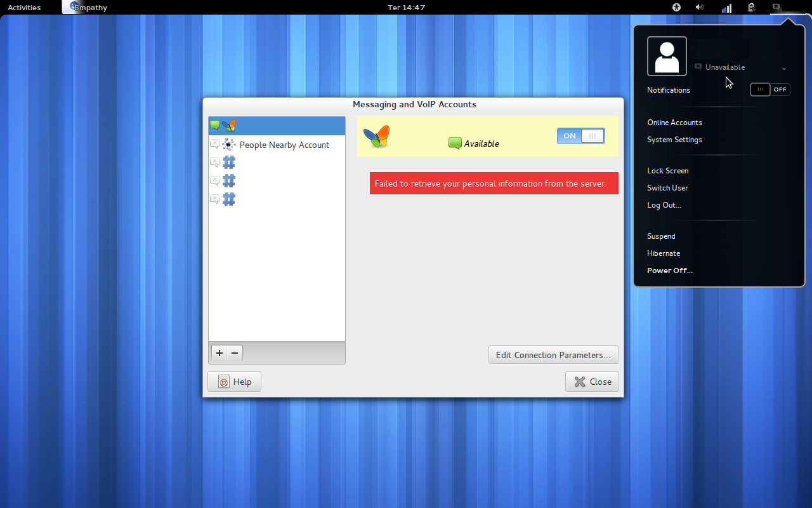Choose System Settings in user menu
This screenshot has width=812, height=508.
pyautogui.click(x=674, y=140)
